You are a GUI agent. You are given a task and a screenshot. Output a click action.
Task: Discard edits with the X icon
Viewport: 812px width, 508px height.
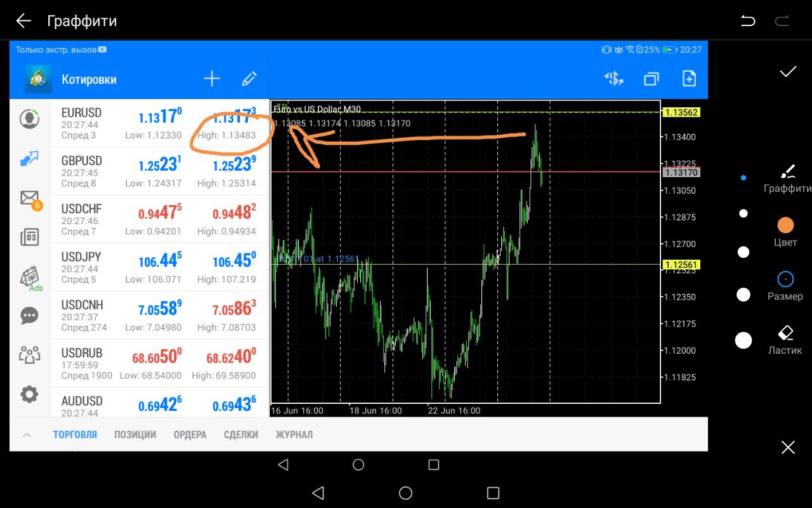pos(788,448)
